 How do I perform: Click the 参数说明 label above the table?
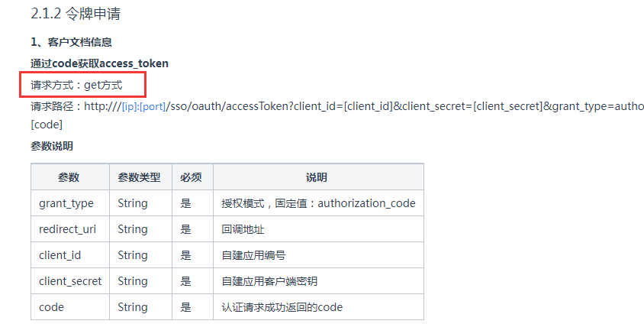coord(52,146)
